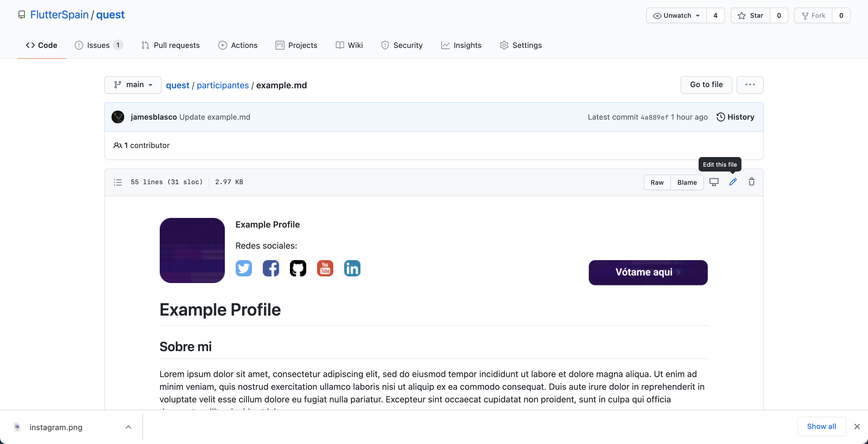Click the '55 lines (31 sloc)' file info
868x444 pixels.
167,182
